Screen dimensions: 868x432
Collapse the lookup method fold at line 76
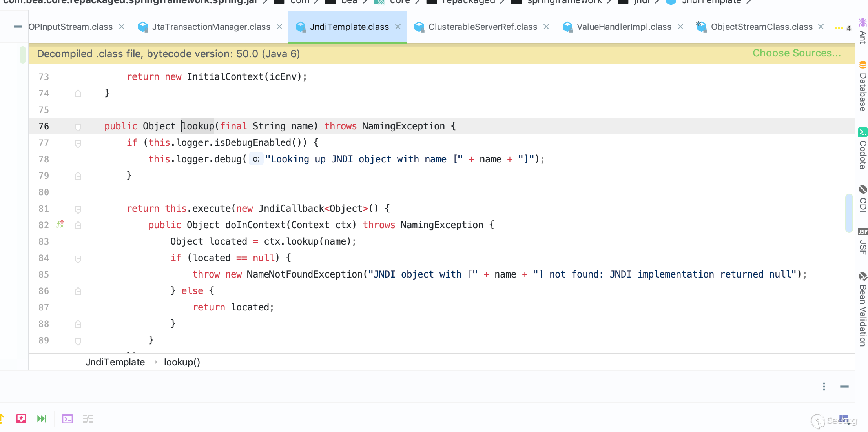pyautogui.click(x=78, y=127)
